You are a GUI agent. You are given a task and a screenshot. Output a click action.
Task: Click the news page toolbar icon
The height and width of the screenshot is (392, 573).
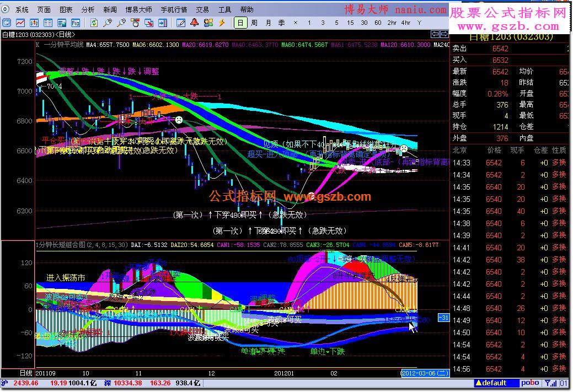point(62,23)
